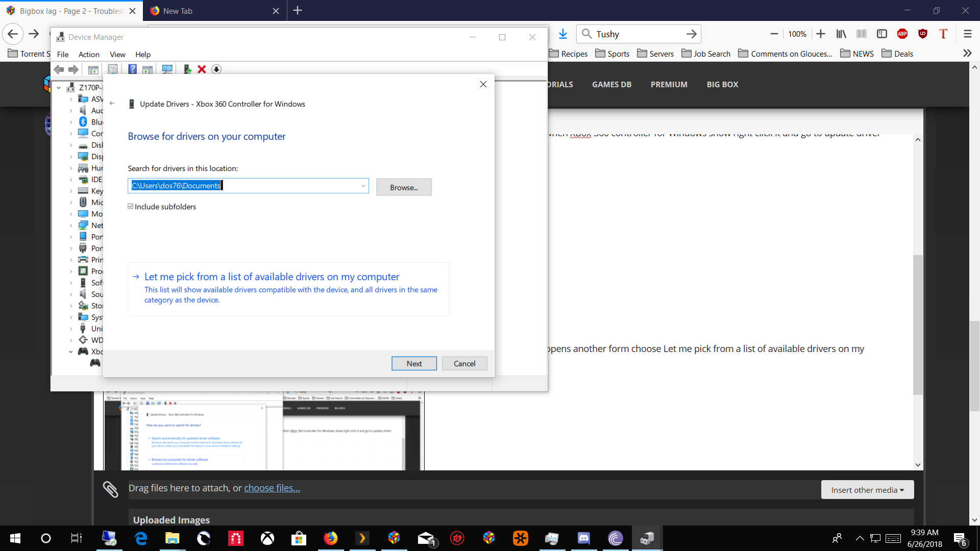The height and width of the screenshot is (551, 980).
Task: Open the Insert other media dropdown
Action: pyautogui.click(x=867, y=490)
